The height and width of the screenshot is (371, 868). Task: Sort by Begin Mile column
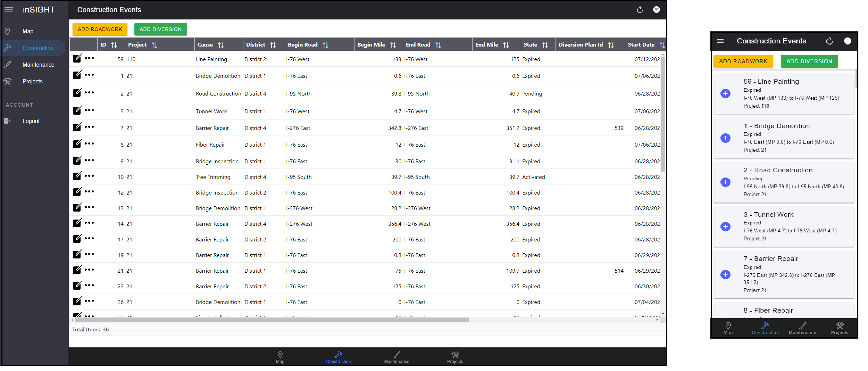[393, 45]
